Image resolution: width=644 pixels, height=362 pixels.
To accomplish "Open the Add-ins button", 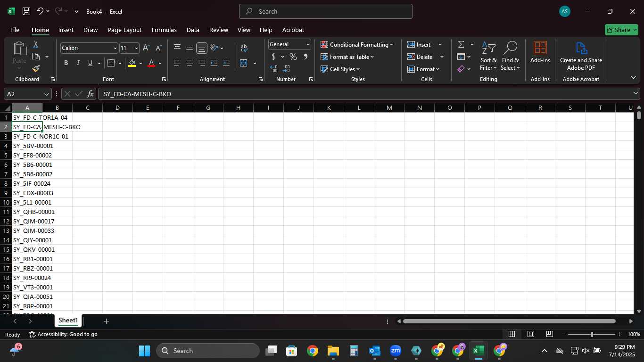I will (x=540, y=53).
